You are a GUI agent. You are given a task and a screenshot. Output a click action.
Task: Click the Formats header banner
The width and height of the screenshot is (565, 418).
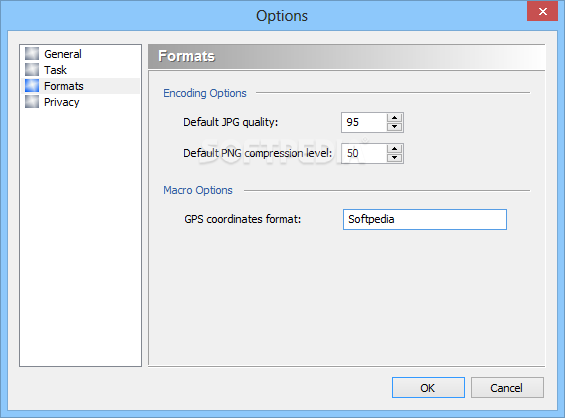[x=346, y=57]
